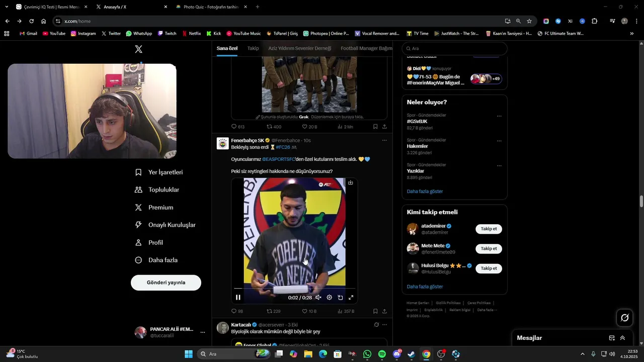Image resolution: width=644 pixels, height=362 pixels.
Task: Reload the browser page
Action: tap(31, 21)
